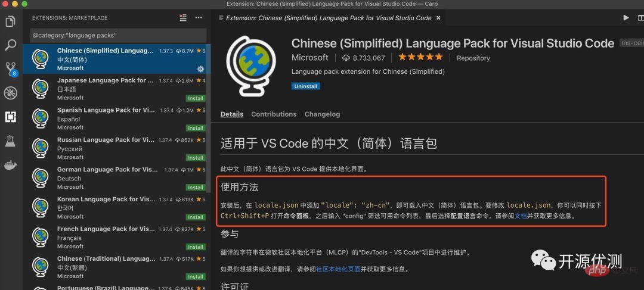The height and width of the screenshot is (290, 644).
Task: Open the Explorer view in activity bar
Action: pos(10,22)
